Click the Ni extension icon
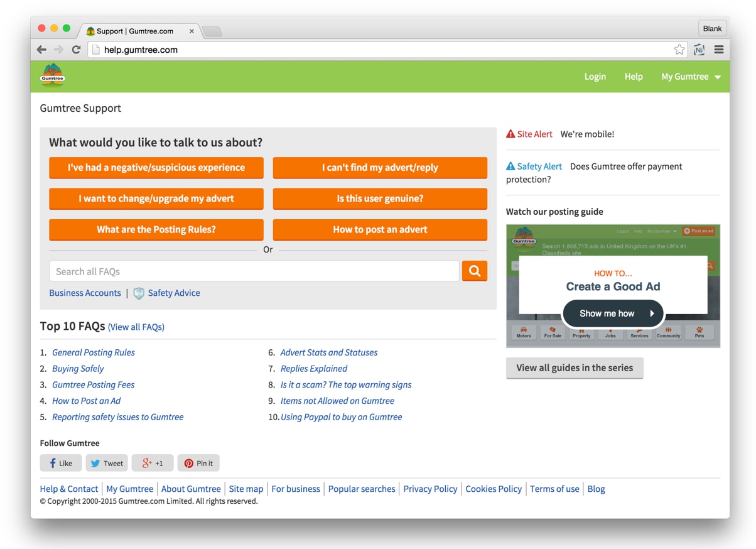The height and width of the screenshot is (549, 756). click(699, 50)
